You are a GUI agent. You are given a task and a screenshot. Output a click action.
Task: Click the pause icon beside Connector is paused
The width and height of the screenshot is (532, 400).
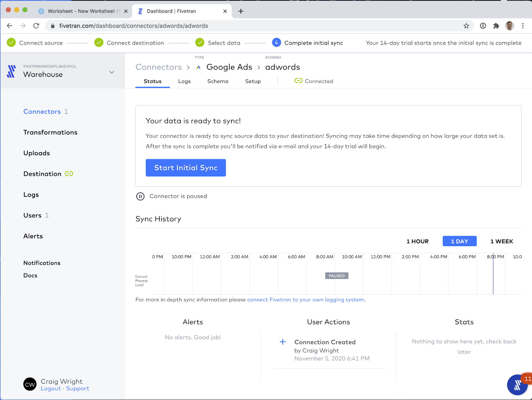(140, 196)
